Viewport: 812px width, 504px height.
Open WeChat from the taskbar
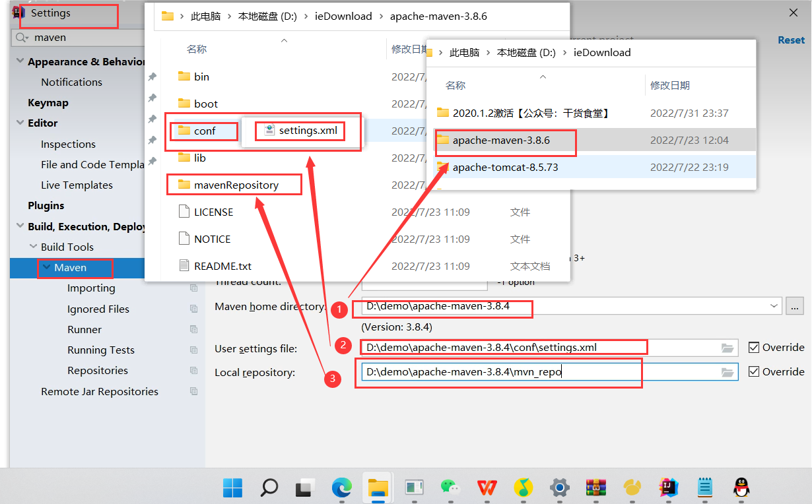[451, 488]
